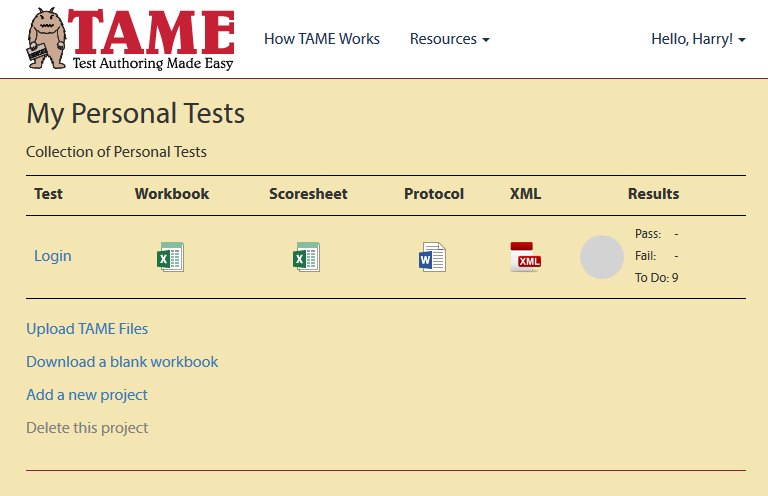Click Collection of Personal Tests subtitle
This screenshot has width=768, height=496.
click(x=116, y=152)
